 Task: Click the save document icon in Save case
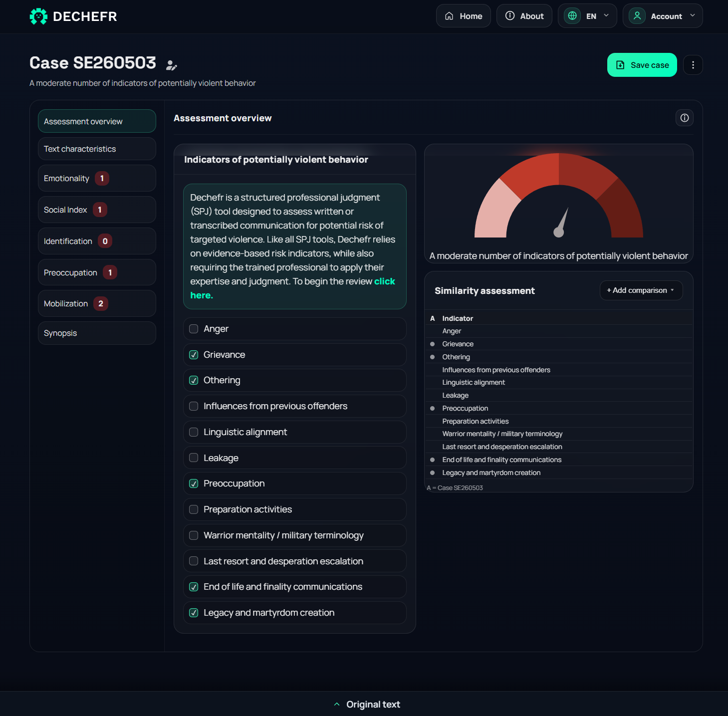(620, 65)
